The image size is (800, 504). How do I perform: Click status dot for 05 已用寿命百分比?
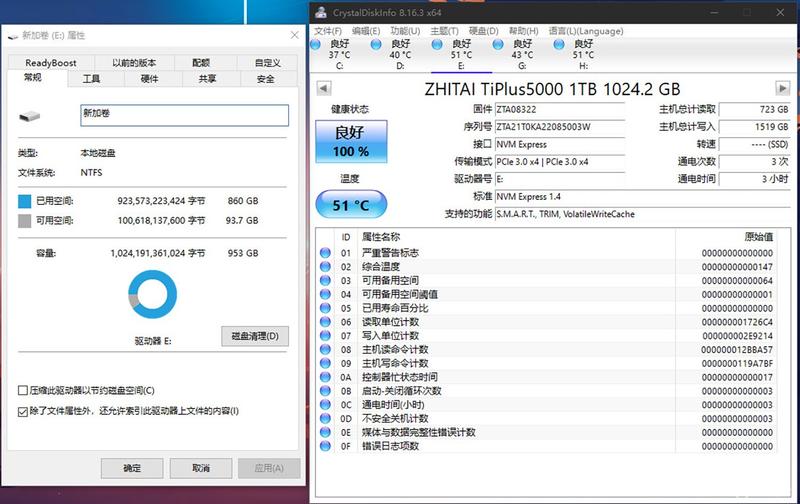pyautogui.click(x=325, y=308)
